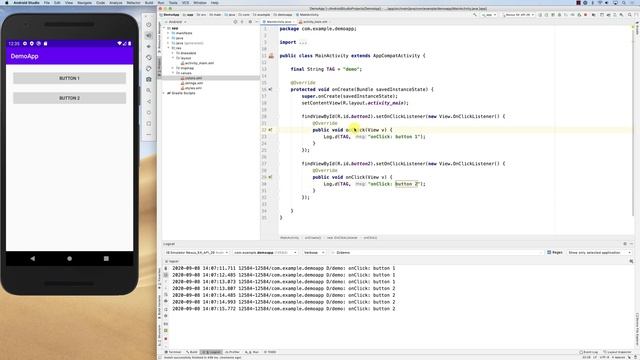
Task: Click the emulator sidebar back arrow icon
Action: pyautogui.click(x=149, y=101)
